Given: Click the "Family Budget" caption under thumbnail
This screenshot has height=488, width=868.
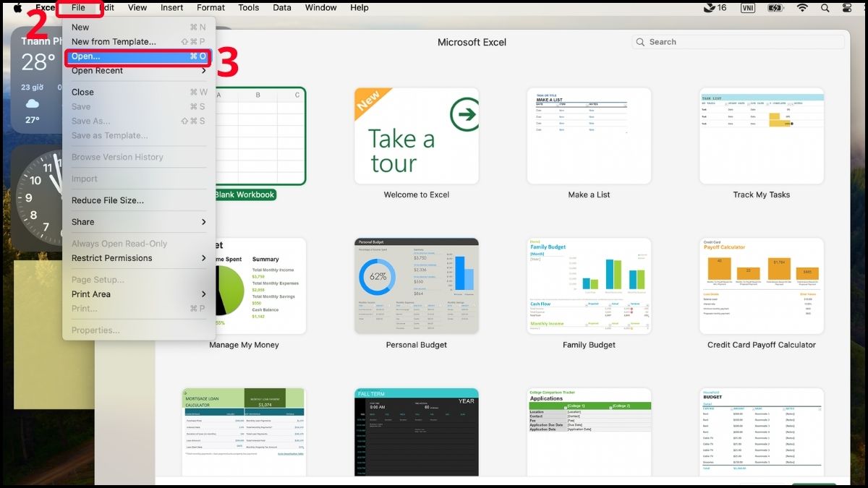Looking at the screenshot, I should tap(589, 345).
